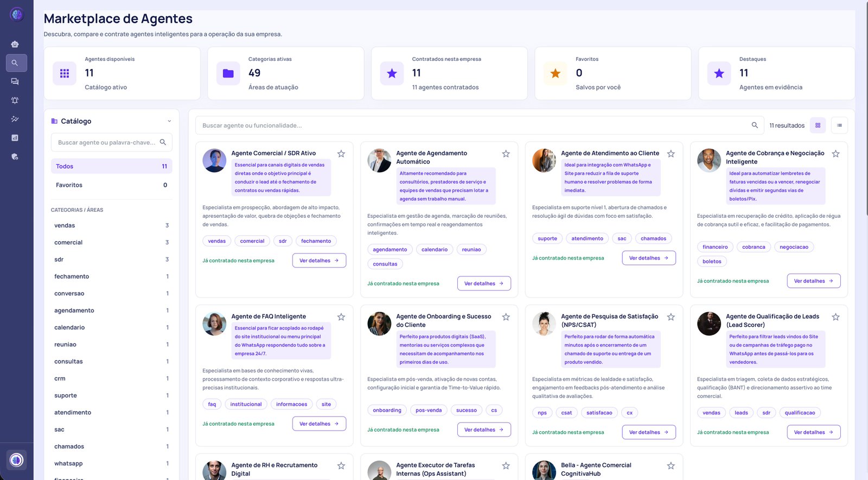Filter by conversao category
This screenshot has width=868, height=480.
click(111, 294)
